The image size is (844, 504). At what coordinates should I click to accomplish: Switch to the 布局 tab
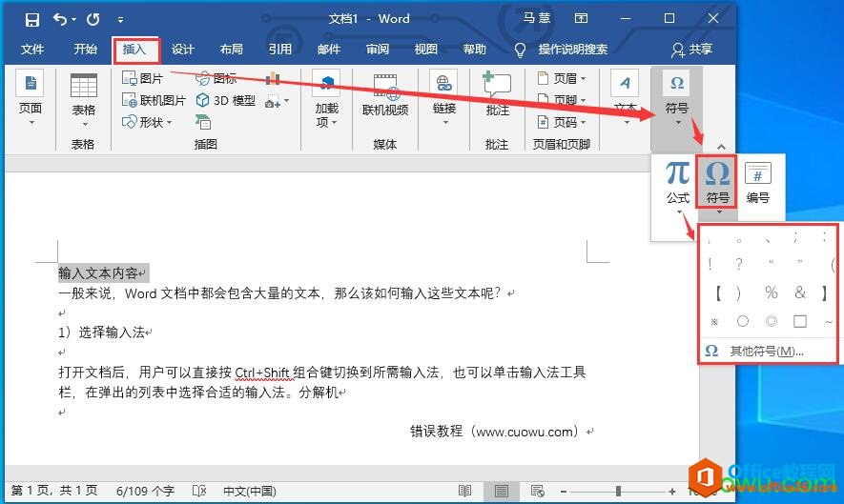[232, 50]
